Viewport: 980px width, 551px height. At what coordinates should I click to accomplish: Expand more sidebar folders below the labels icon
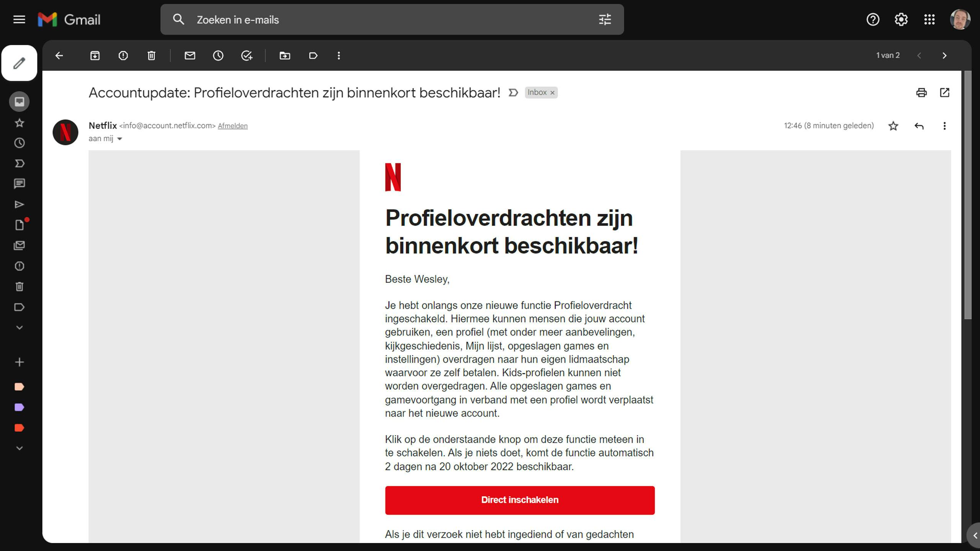[19, 328]
